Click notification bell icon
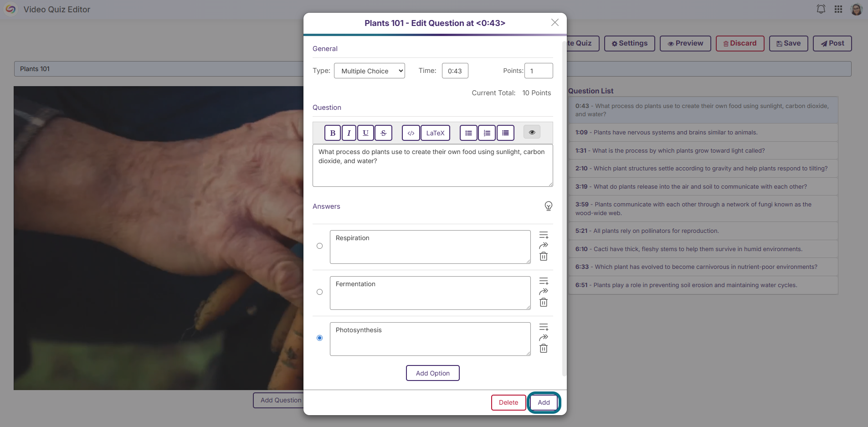The image size is (868, 427). [x=821, y=9]
